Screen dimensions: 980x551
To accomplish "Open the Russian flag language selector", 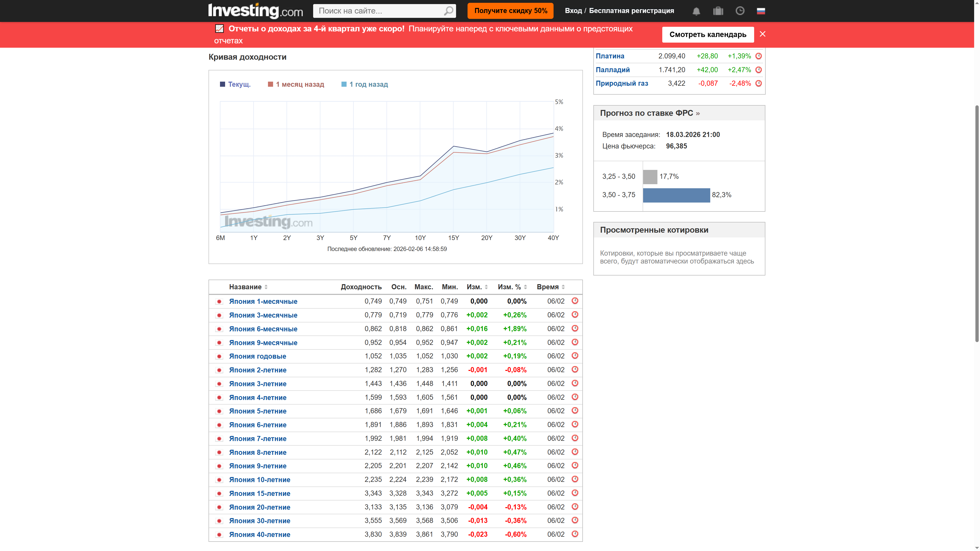I will [x=761, y=11].
